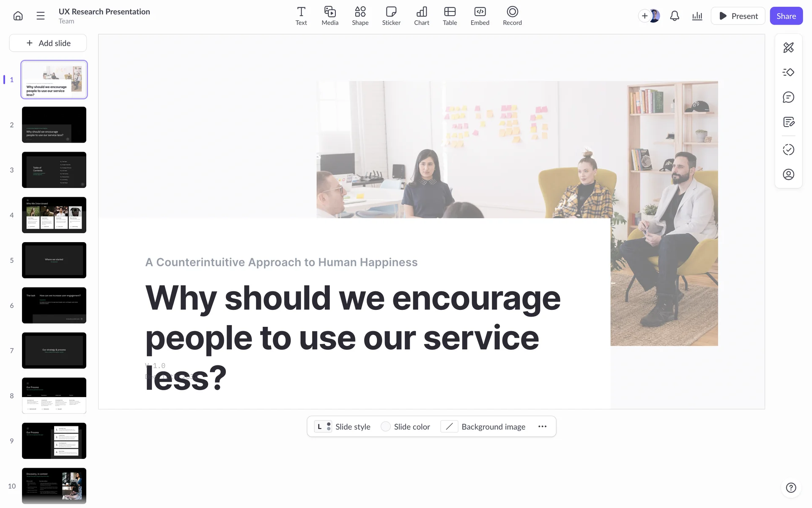
Task: Open the hamburger menu
Action: (x=41, y=16)
